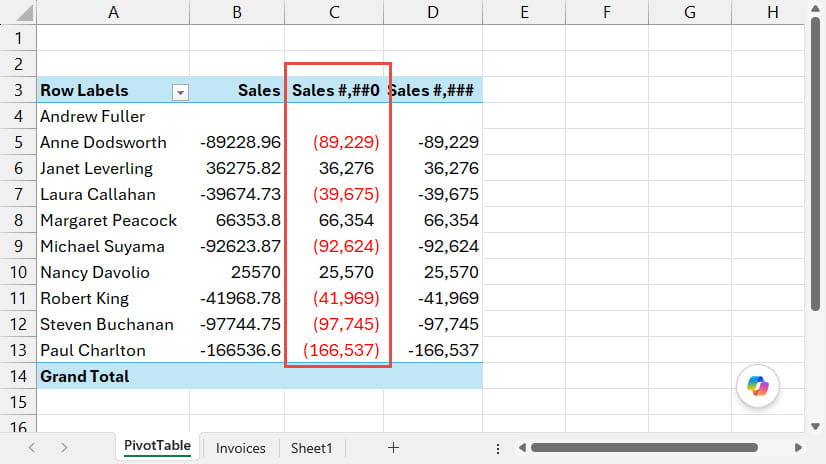Select the Anne Dodsworth cell
The image size is (826, 464).
[x=113, y=142]
